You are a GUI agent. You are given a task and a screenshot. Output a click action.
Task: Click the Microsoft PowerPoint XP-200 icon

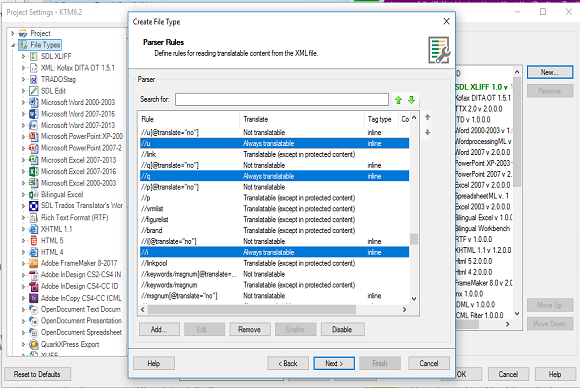(x=34, y=136)
